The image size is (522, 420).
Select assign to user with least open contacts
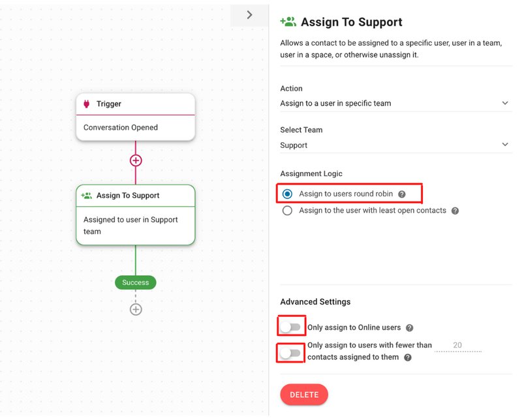288,211
